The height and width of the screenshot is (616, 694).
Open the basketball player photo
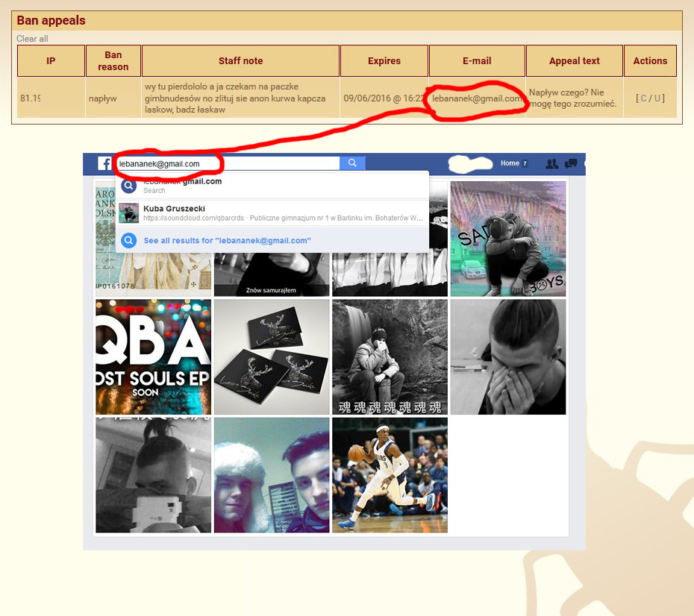pos(390,475)
